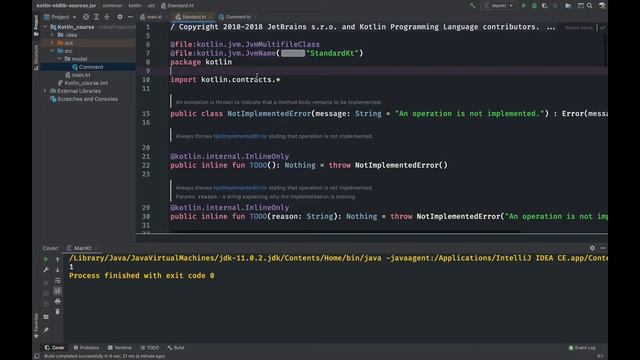The height and width of the screenshot is (360, 640).
Task: Open the MainKt run configuration dropdown
Action: [498, 6]
